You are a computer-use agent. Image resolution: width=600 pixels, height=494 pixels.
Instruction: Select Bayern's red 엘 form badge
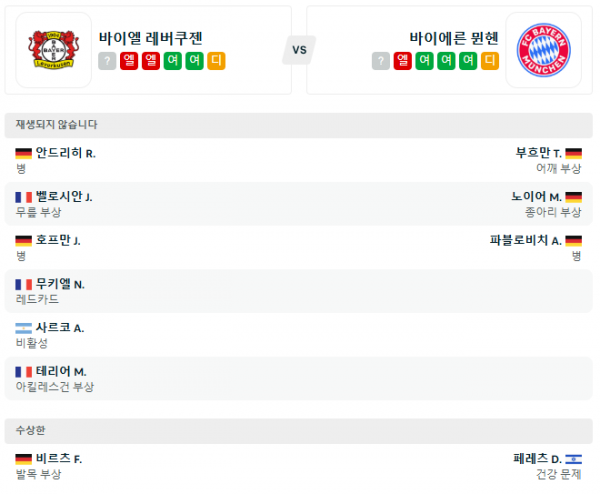coord(402,61)
